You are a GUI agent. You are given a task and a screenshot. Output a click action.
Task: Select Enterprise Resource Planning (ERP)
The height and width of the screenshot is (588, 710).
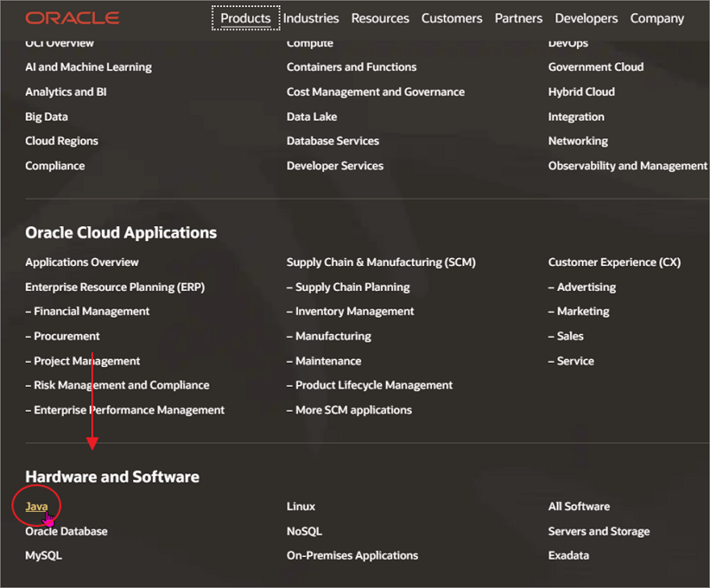(x=115, y=287)
